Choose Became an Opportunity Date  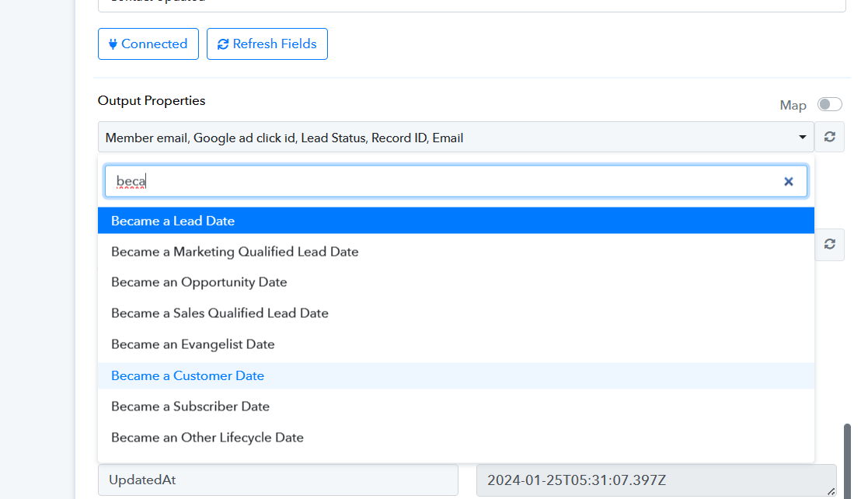455,282
